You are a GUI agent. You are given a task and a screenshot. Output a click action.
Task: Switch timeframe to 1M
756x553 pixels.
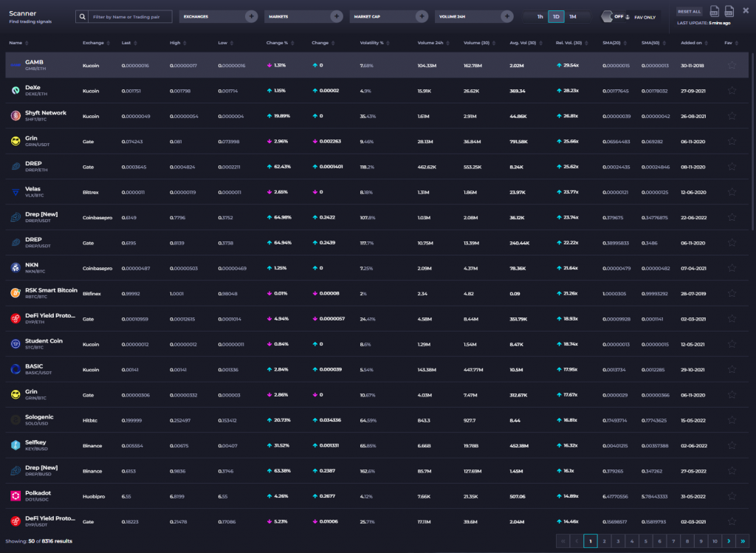(x=573, y=16)
